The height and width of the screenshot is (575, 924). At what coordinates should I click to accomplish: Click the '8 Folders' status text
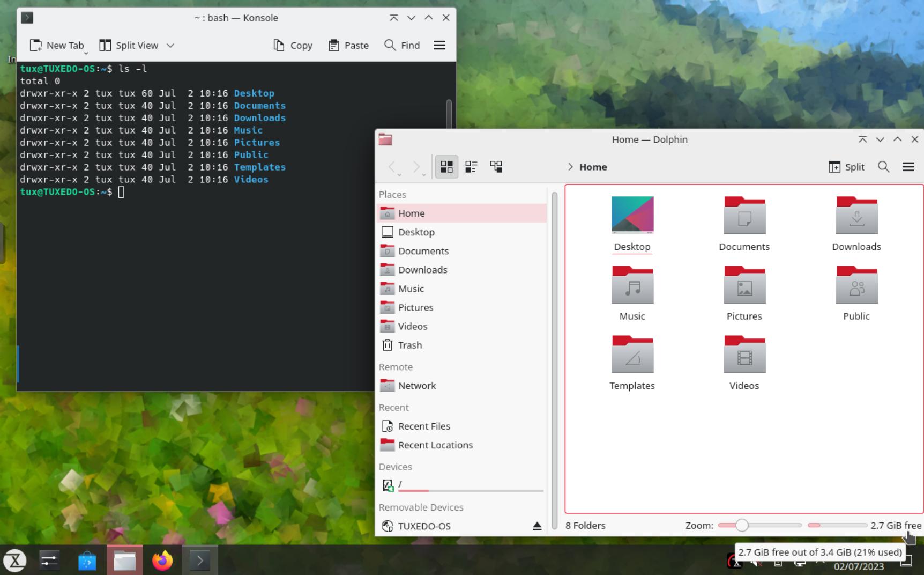click(585, 525)
